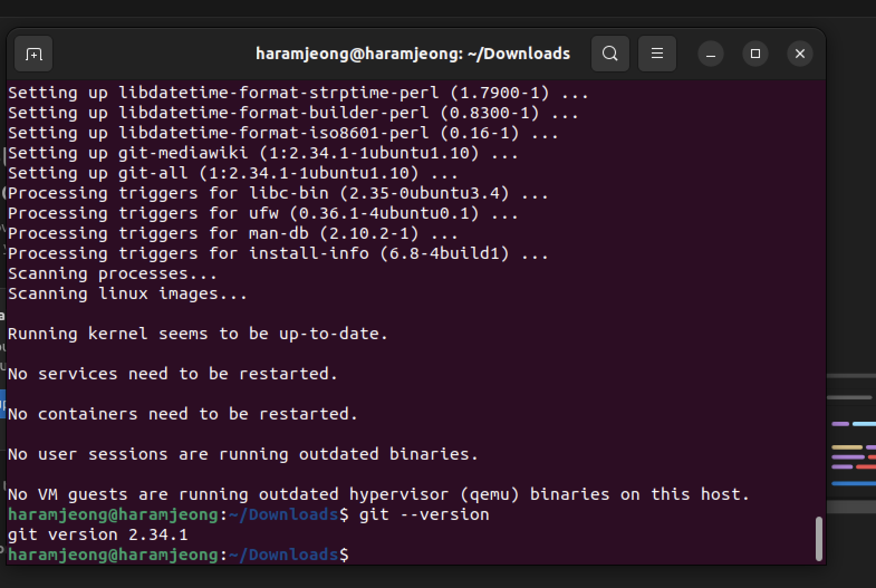Click the 'git version 2.34.1' output line
This screenshot has width=876, height=588.
coord(98,534)
